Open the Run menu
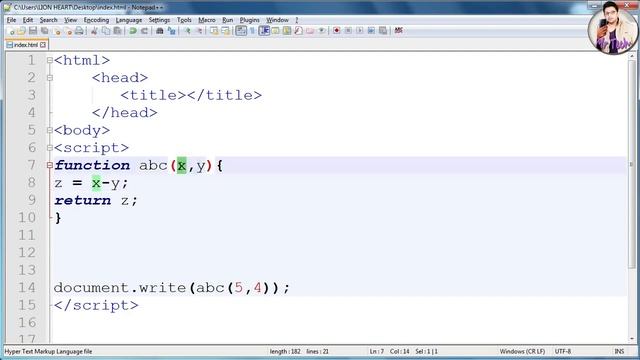Viewport: 640px width, 360px height. click(x=227, y=20)
